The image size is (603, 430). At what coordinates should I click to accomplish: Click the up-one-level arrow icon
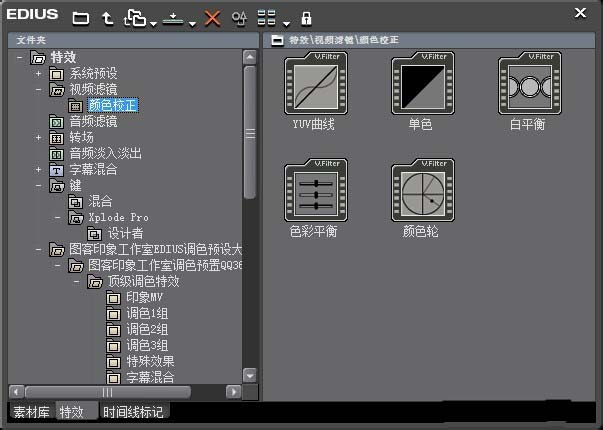tap(107, 18)
